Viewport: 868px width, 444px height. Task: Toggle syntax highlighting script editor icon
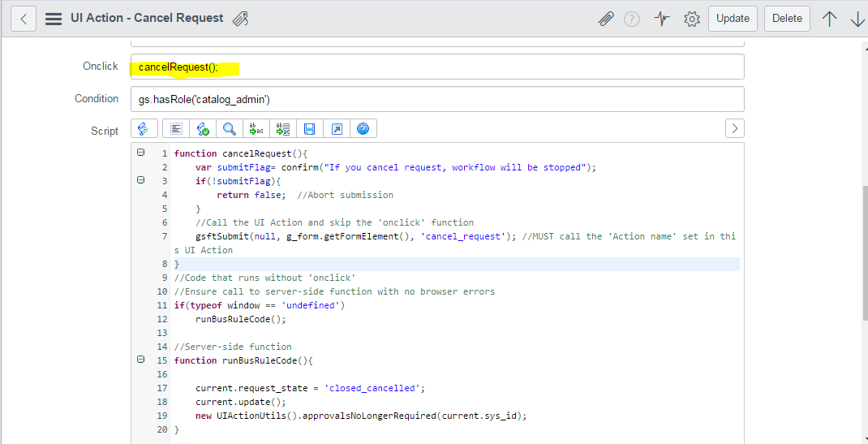(x=144, y=128)
